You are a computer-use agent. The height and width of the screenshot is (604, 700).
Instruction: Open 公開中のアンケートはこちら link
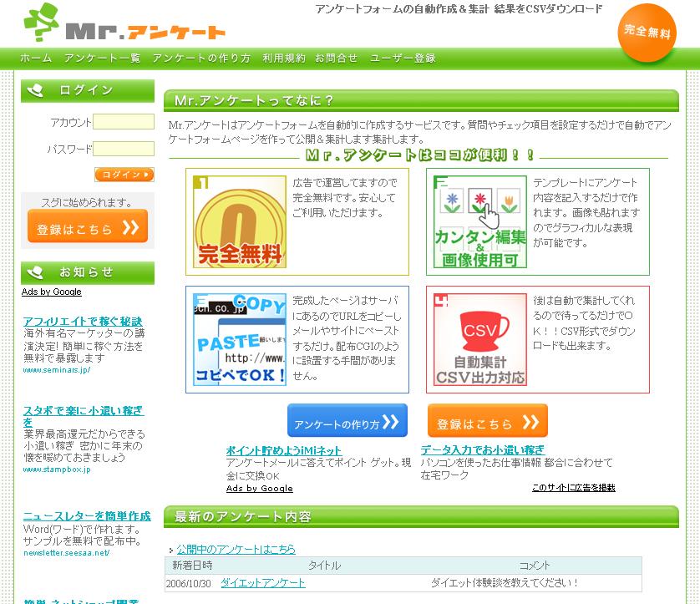236,549
